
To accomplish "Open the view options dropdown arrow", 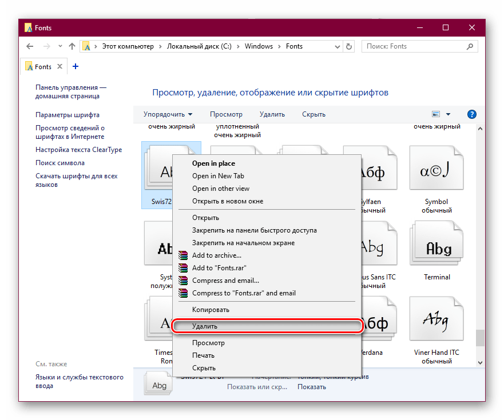I will pos(448,114).
